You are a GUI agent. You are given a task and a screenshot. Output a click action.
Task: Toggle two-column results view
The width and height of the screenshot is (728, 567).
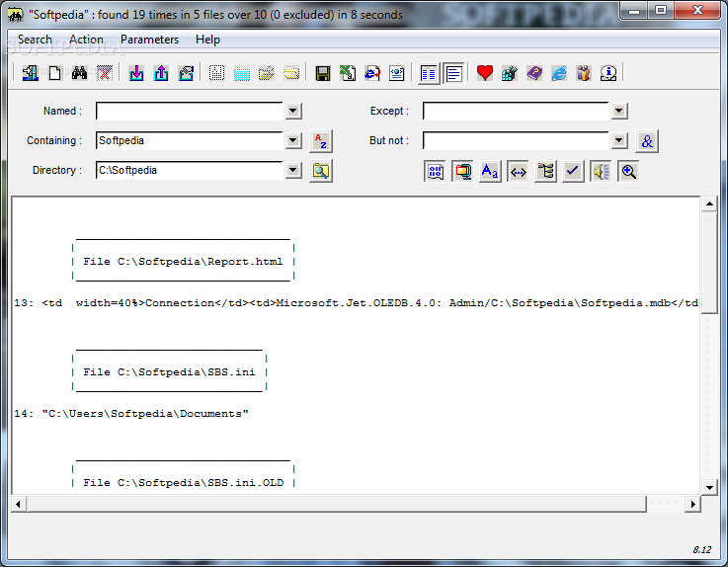tap(429, 73)
